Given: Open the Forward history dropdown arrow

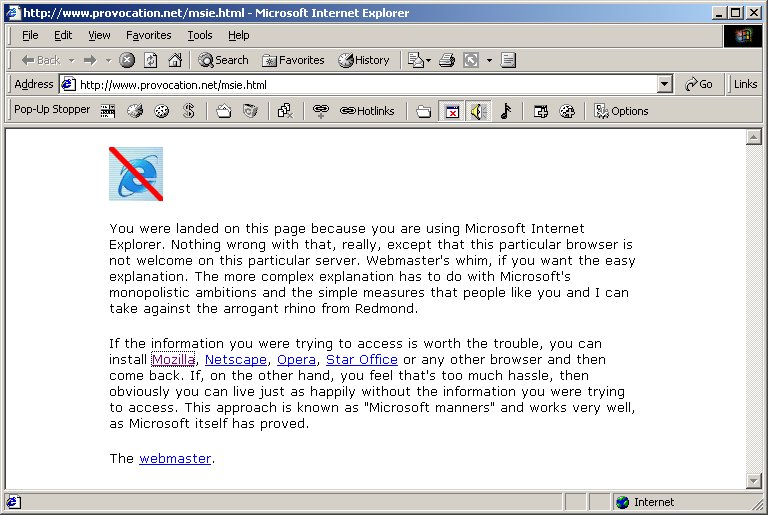Looking at the screenshot, I should coord(108,61).
